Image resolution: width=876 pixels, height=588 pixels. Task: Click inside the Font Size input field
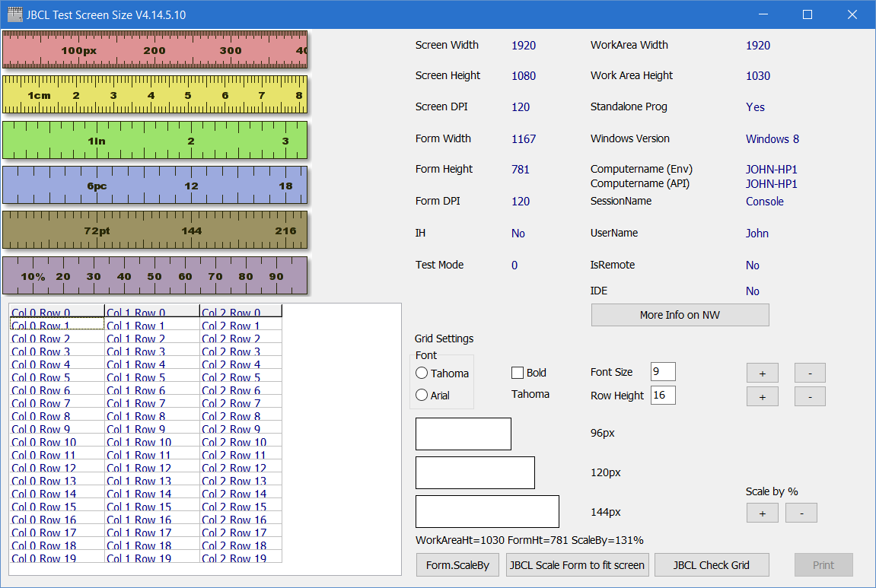tap(662, 371)
